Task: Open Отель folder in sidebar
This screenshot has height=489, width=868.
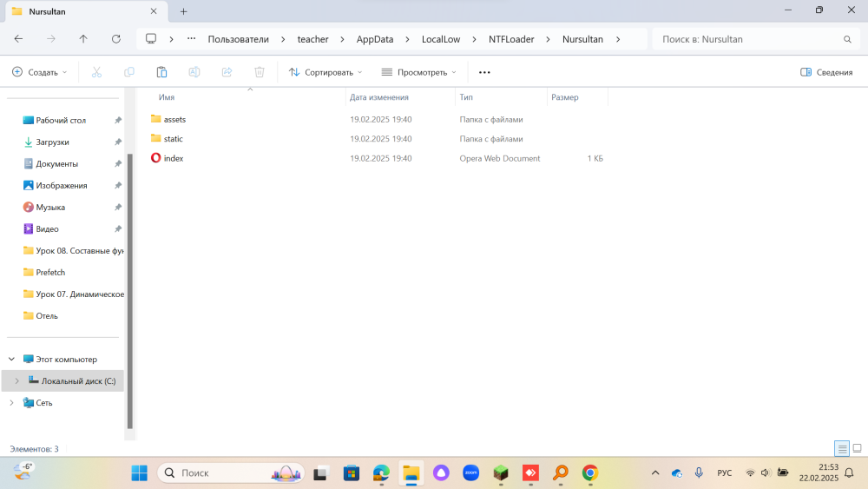Action: click(x=47, y=315)
